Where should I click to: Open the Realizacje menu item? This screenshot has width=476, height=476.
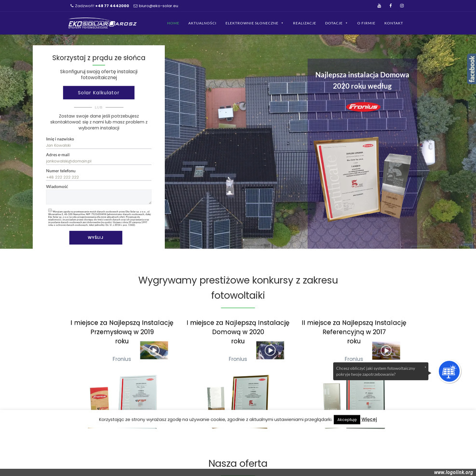pyautogui.click(x=304, y=23)
